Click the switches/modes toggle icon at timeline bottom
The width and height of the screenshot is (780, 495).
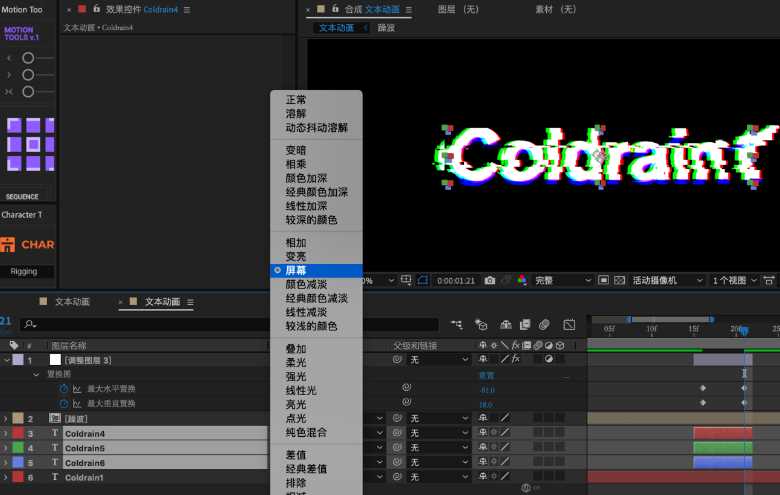pos(526,488)
